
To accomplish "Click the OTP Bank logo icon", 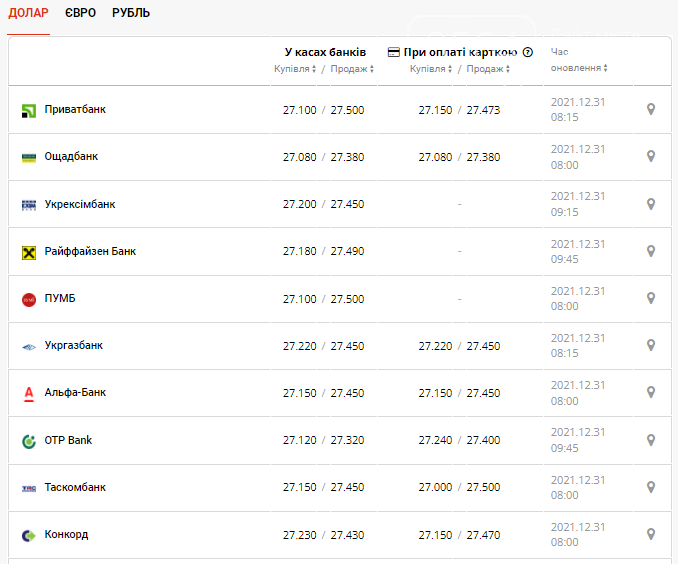I will click(x=29, y=441).
